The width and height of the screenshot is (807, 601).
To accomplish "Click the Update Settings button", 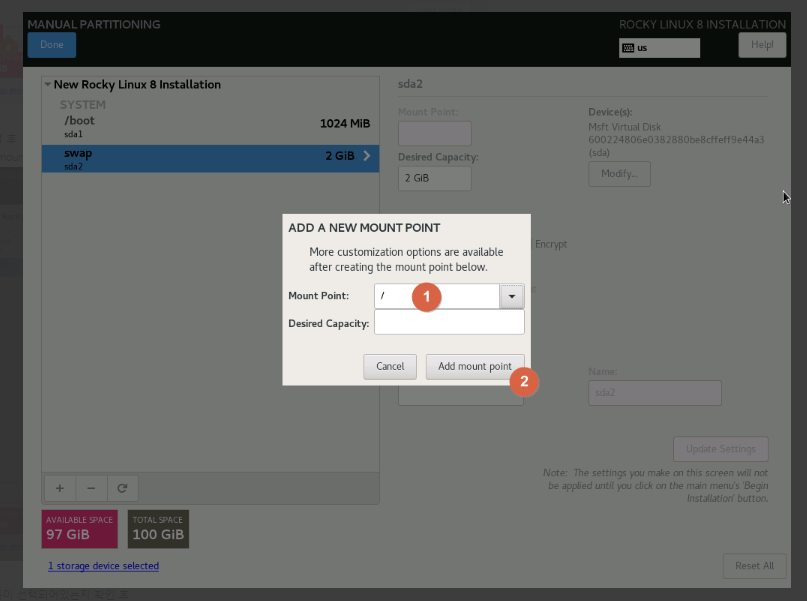I will (721, 449).
